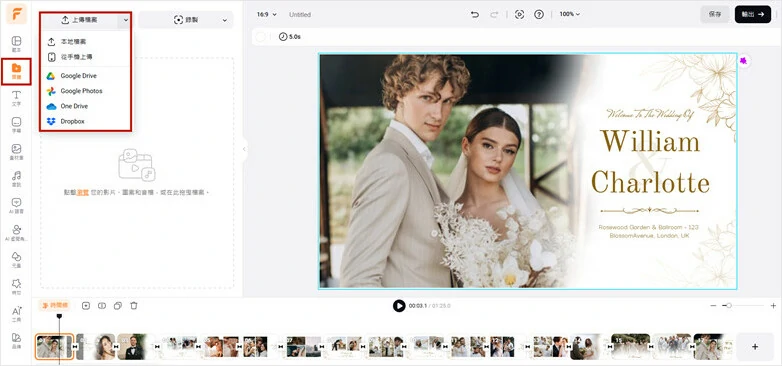Screen dimensions: 782x366
Task: Click the add-scene icon above timeline
Action: [86, 306]
